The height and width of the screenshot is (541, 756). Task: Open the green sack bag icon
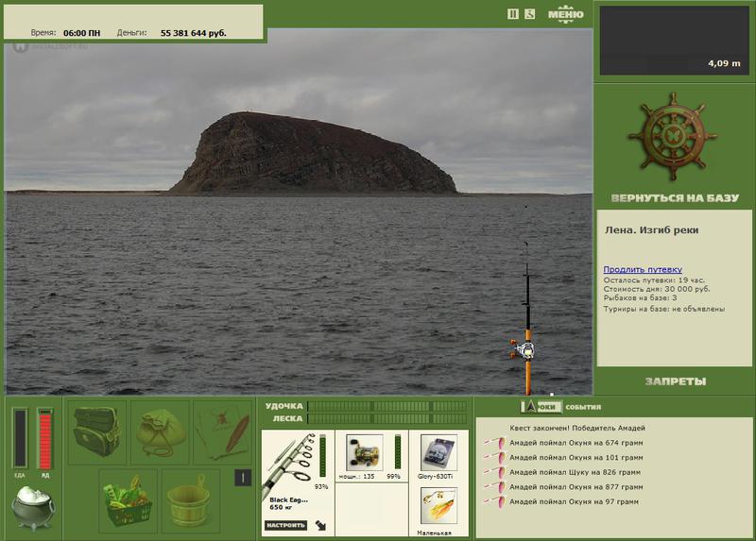(x=160, y=431)
